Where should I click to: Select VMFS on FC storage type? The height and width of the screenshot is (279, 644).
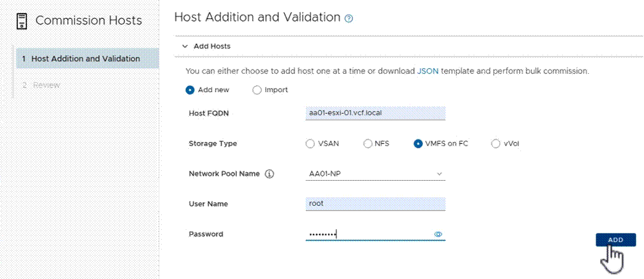(x=418, y=144)
